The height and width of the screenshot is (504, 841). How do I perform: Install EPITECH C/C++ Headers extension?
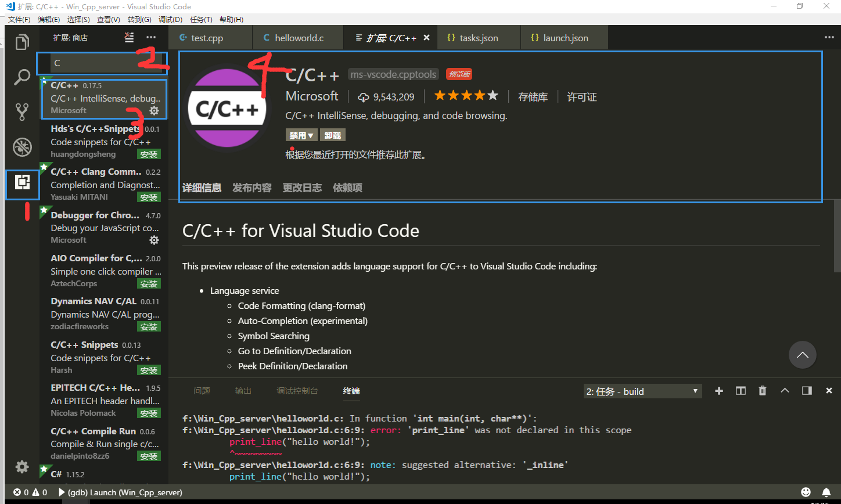pyautogui.click(x=149, y=413)
